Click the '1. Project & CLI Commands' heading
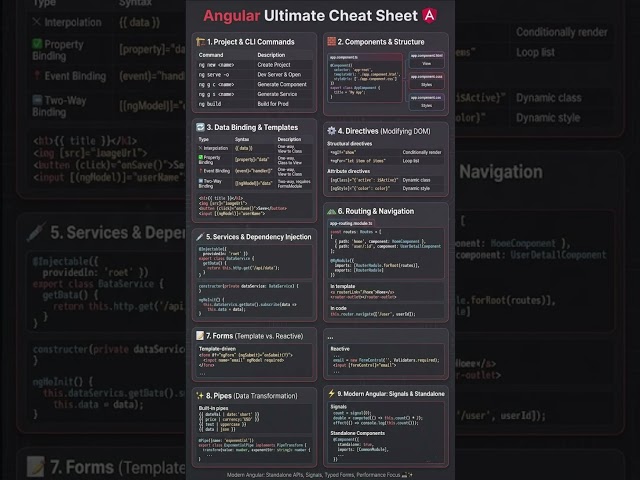 coord(251,42)
